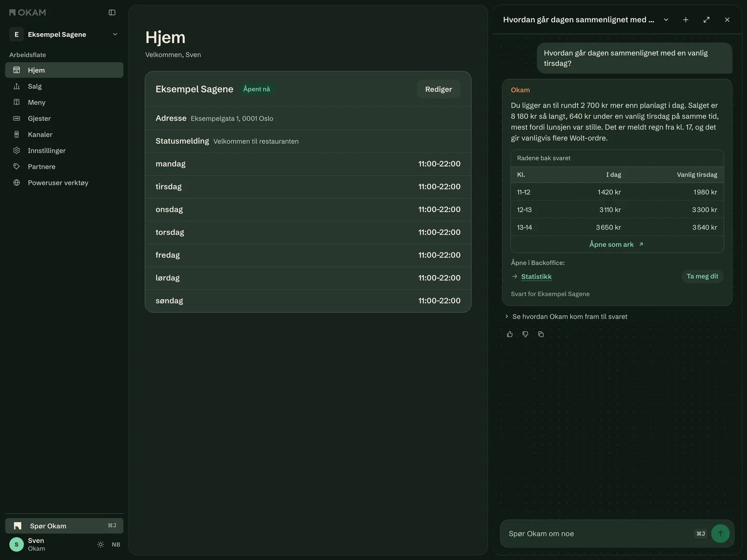Toggle the light/dark theme sun icon
Screen dimensions: 747x560
pyautogui.click(x=100, y=545)
